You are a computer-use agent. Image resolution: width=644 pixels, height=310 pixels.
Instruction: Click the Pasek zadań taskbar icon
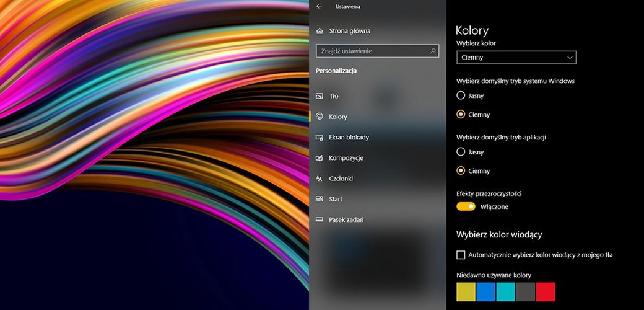319,219
